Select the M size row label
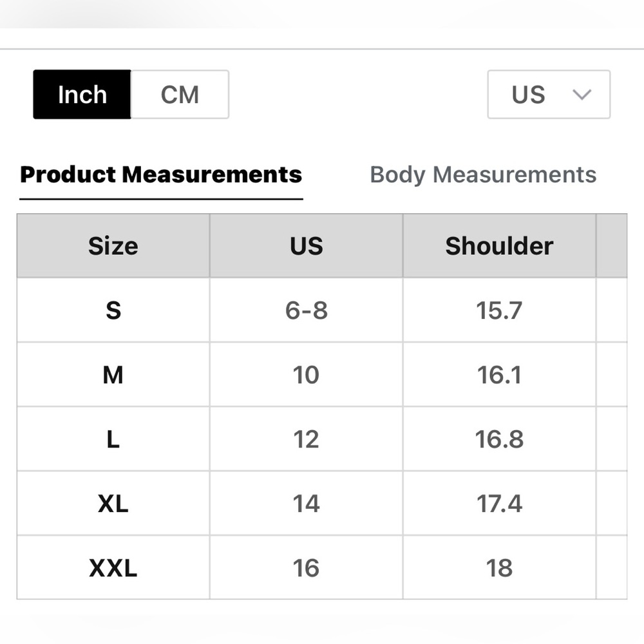 click(113, 375)
